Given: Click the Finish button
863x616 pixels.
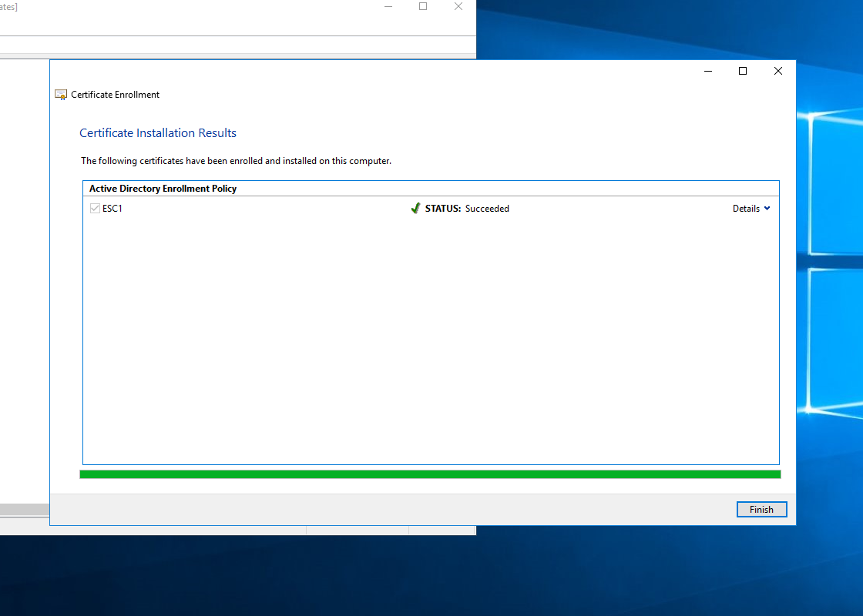Looking at the screenshot, I should pyautogui.click(x=762, y=509).
